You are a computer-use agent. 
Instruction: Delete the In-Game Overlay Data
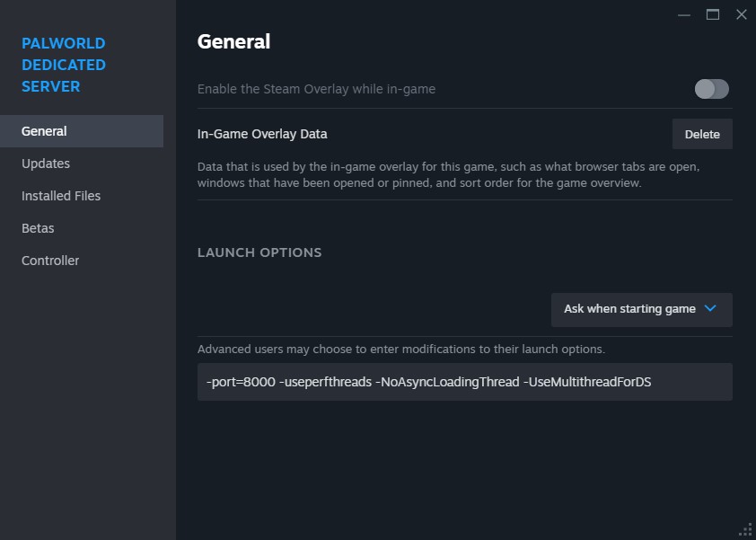click(x=702, y=133)
